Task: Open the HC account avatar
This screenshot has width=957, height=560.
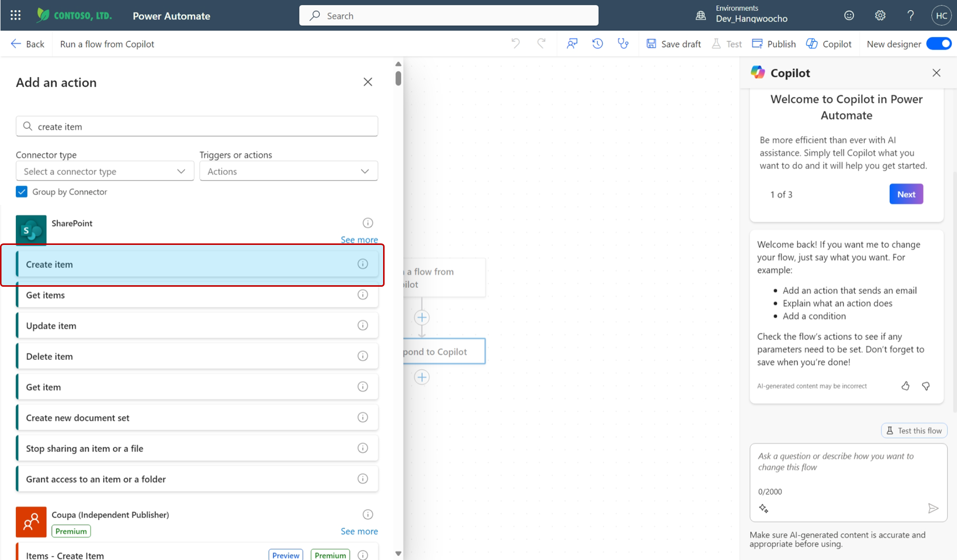Action: (941, 15)
